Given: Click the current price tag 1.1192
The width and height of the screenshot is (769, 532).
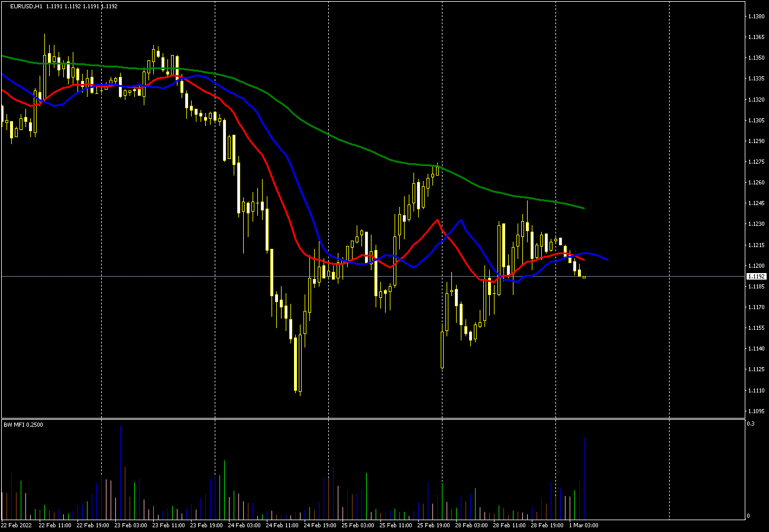Looking at the screenshot, I should (756, 276).
